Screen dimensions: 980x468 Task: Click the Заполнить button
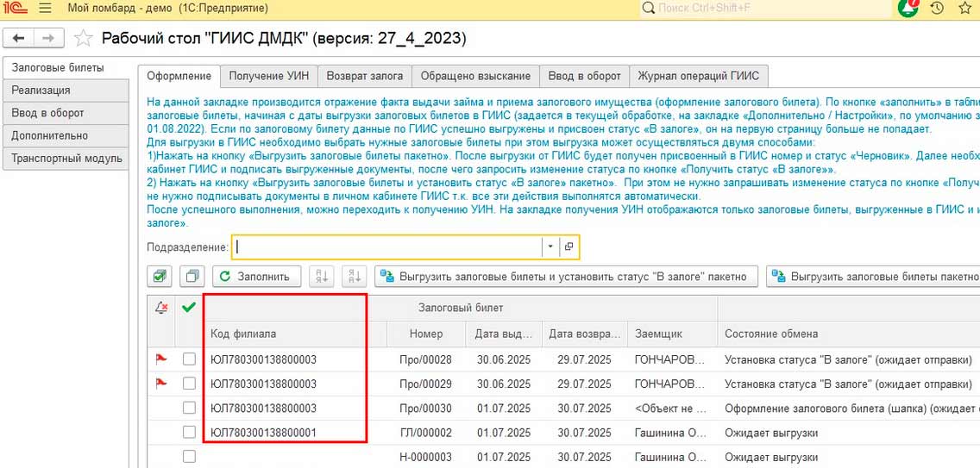coord(256,276)
